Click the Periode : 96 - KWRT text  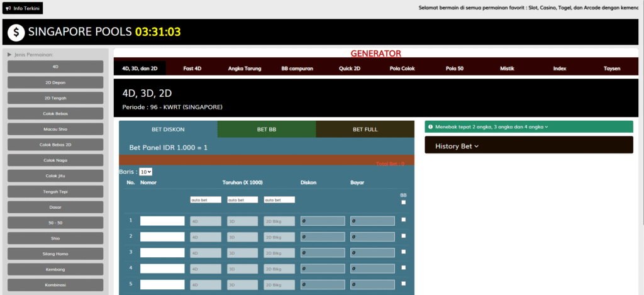click(x=172, y=107)
